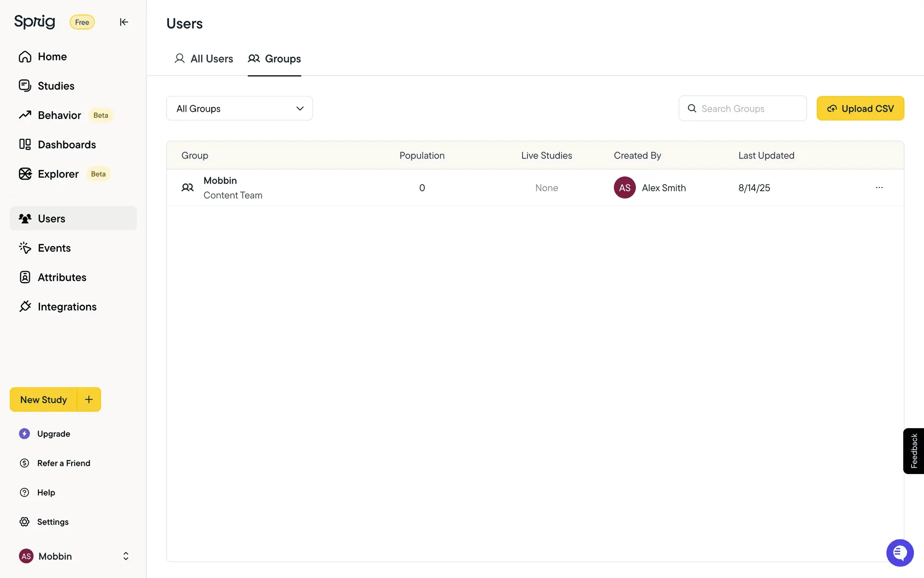Open Mobbin row three-dot options menu
This screenshot has width=924, height=578.
point(879,188)
